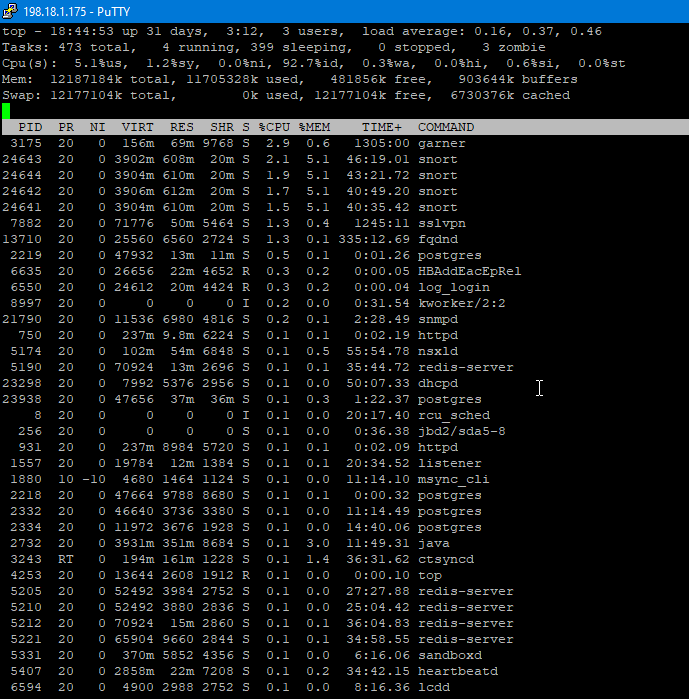Image resolution: width=689 pixels, height=699 pixels.
Task: Click the RES column header
Action: point(182,127)
